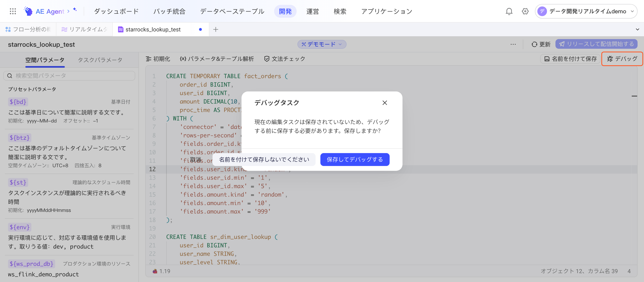The width and height of the screenshot is (644, 282).
Task: Switch to the フロー分析 tab
Action: [x=28, y=30]
